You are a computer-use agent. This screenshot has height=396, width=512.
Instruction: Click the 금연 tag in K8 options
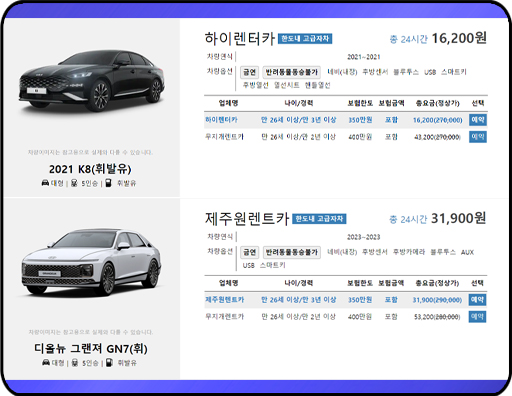pos(249,72)
